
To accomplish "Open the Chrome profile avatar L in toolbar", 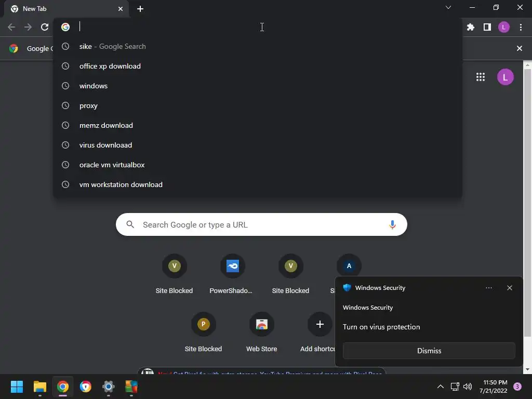I will pyautogui.click(x=503, y=27).
